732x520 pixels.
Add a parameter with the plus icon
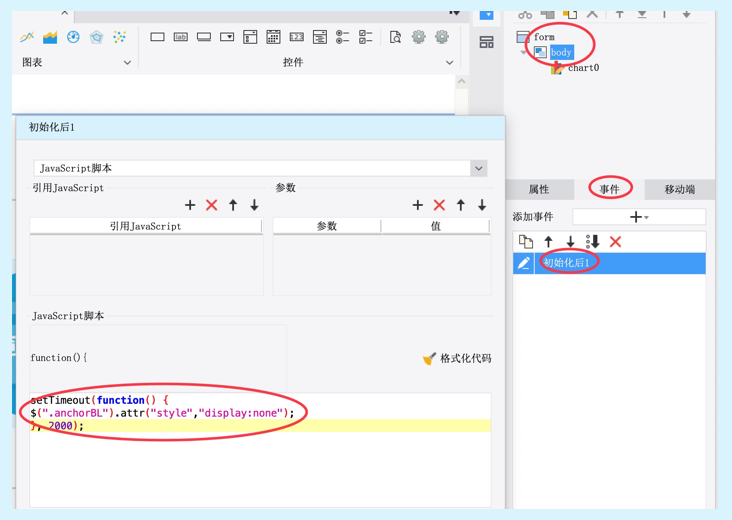[x=418, y=205]
